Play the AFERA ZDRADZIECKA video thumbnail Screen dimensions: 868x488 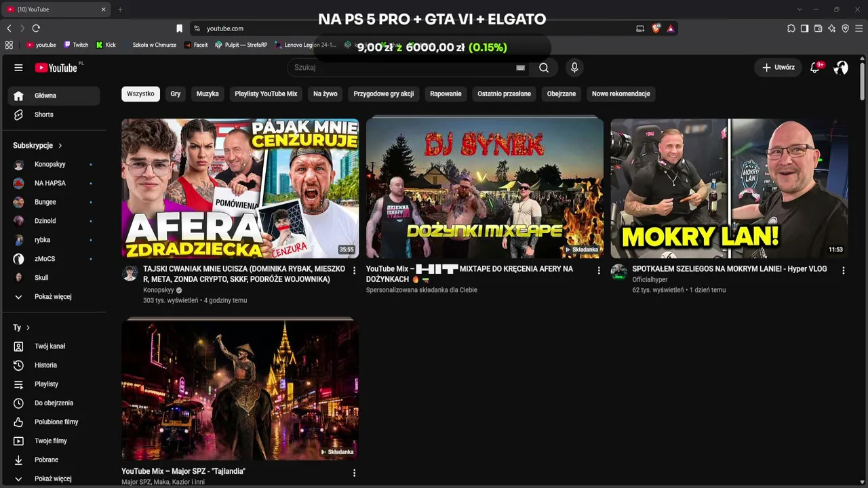[240, 188]
